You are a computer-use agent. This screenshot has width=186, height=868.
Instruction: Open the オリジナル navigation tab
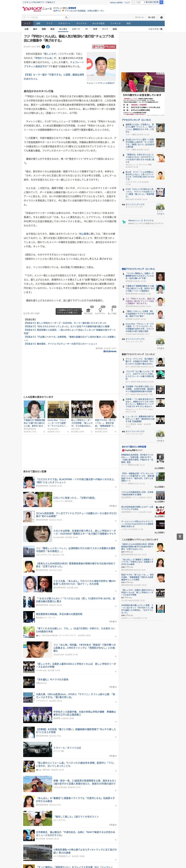click(81, 24)
